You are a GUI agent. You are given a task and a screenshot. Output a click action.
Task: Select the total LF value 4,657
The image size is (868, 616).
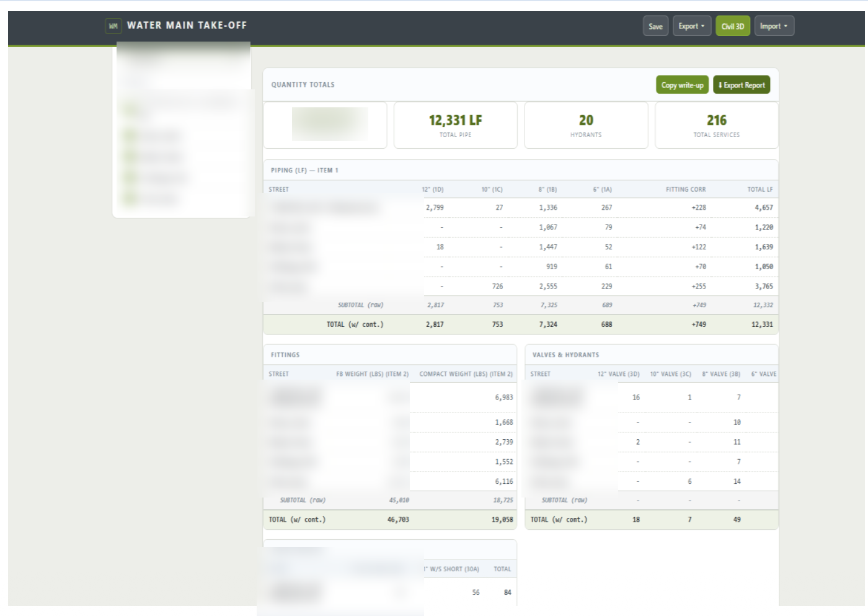point(764,208)
